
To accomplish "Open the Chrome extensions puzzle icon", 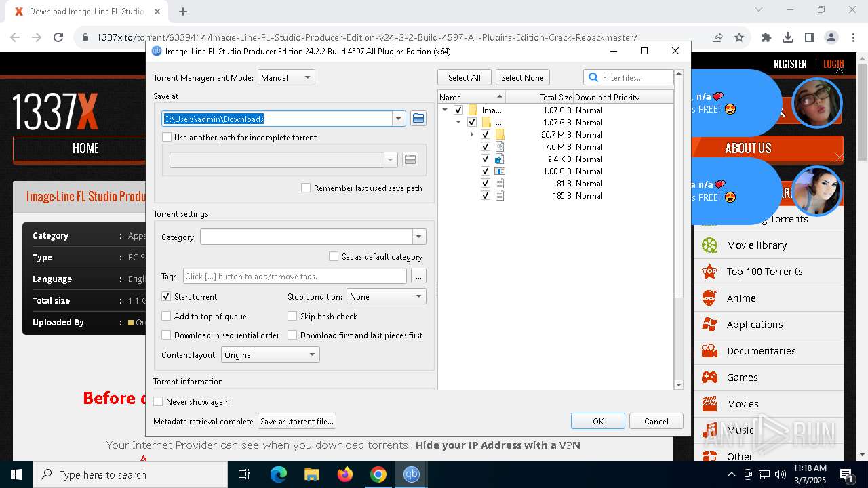I will pos(766,37).
